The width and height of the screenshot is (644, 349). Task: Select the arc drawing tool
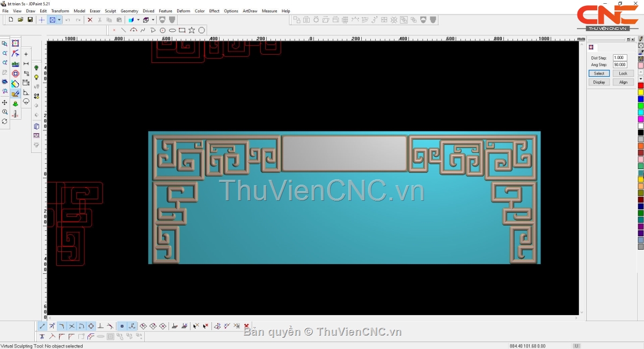point(134,30)
